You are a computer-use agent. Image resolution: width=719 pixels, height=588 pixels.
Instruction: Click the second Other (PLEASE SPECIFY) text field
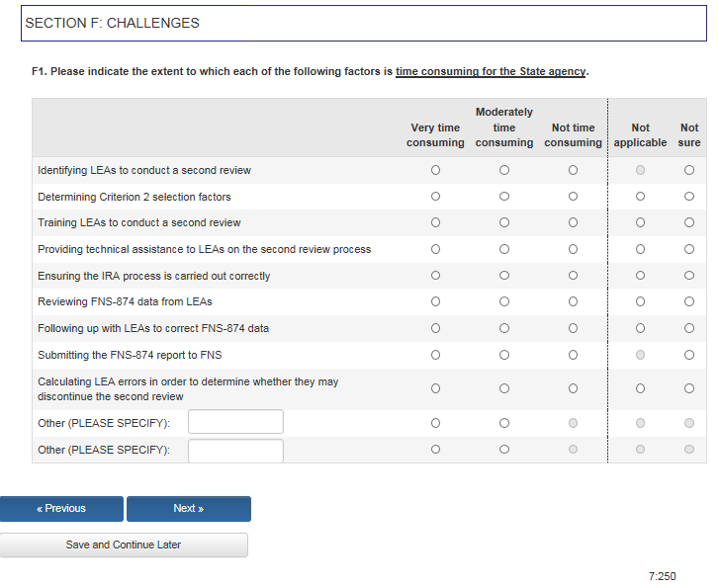tap(235, 451)
